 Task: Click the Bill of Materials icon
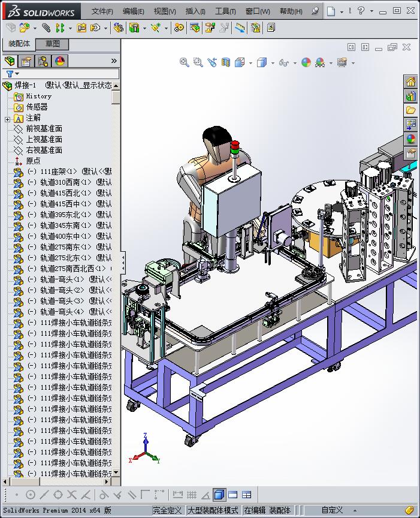click(195, 28)
